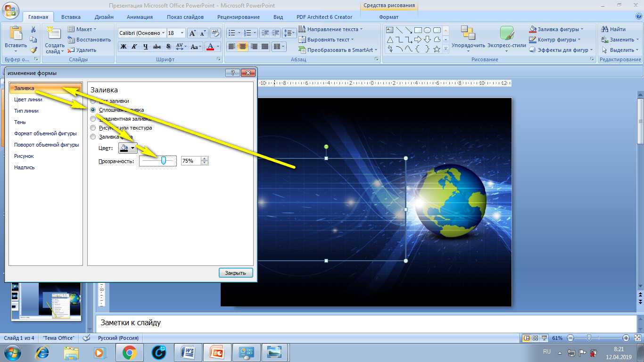Viewport: 644px width, 362px height.
Task: Open the Тень category in dialog
Action: click(x=20, y=122)
